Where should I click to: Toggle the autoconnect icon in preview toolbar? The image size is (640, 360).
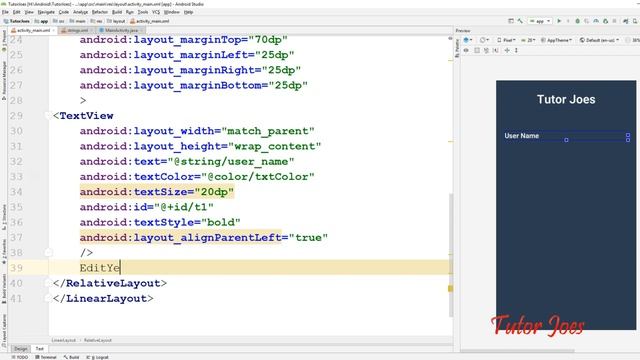coord(477,50)
